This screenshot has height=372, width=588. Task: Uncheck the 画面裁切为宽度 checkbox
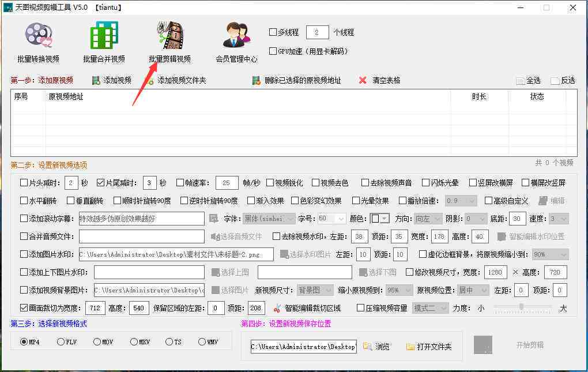24,308
